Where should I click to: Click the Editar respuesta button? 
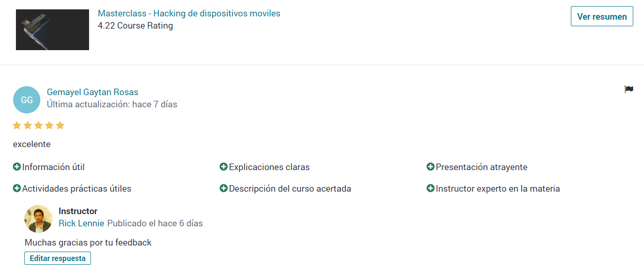click(58, 258)
